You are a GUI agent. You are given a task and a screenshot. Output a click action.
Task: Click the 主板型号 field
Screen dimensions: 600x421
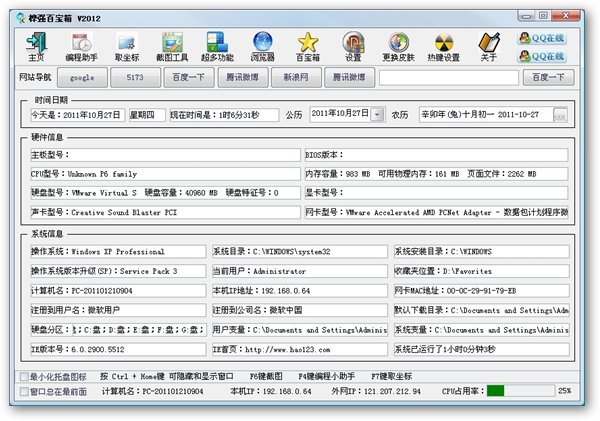pos(165,155)
